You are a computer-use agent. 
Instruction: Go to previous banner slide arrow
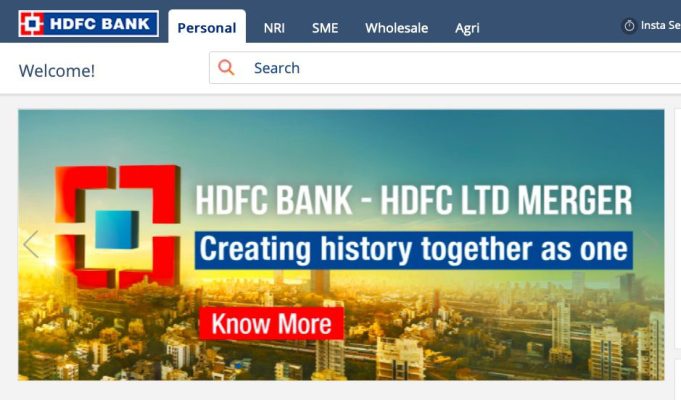[x=31, y=244]
